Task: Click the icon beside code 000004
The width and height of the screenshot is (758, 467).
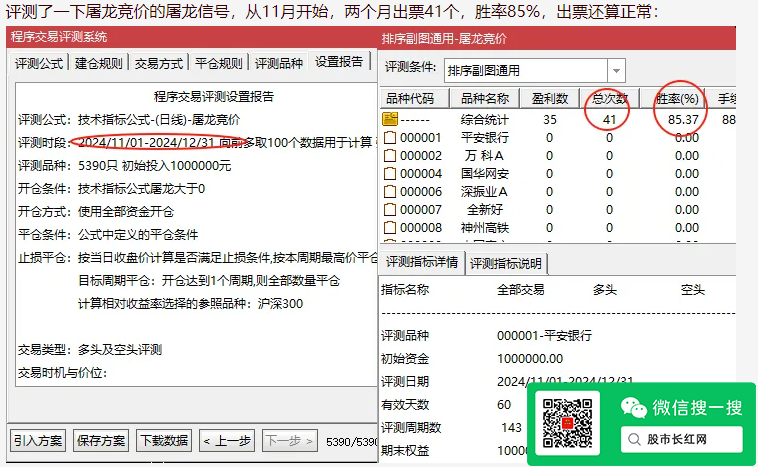Action: (390, 174)
